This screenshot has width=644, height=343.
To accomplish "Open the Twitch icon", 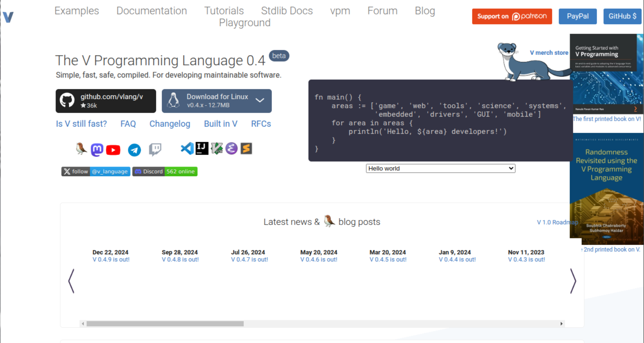I will click(155, 150).
